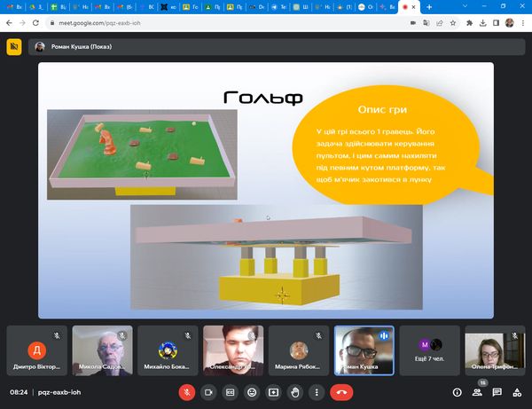Image resolution: width=532 pixels, height=409 pixels.
Task: Turn on the camera
Action: [x=209, y=391]
